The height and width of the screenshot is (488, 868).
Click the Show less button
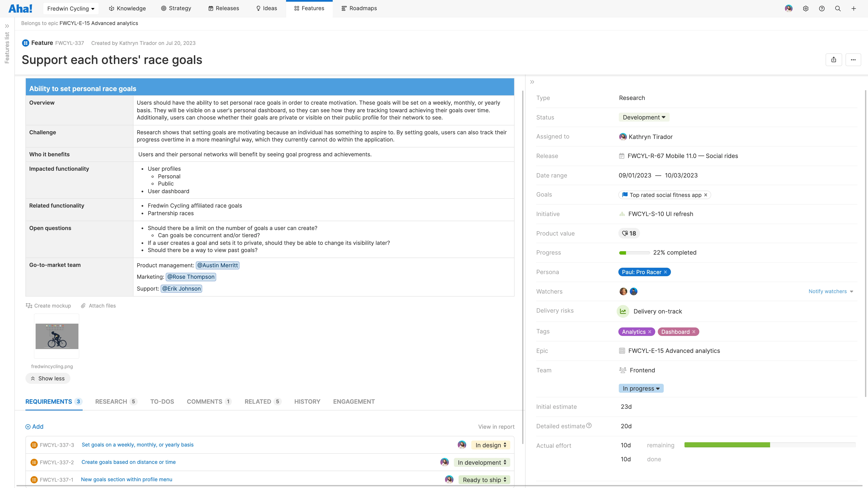48,378
